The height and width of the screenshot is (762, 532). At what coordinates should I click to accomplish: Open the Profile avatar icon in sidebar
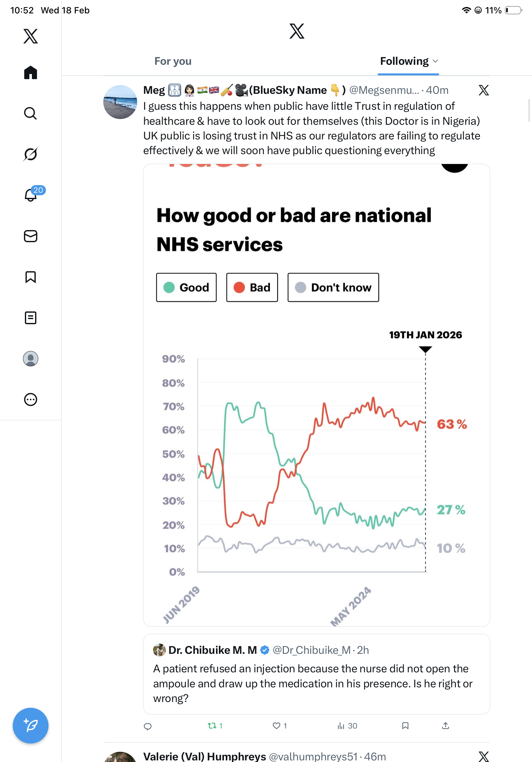click(x=31, y=358)
